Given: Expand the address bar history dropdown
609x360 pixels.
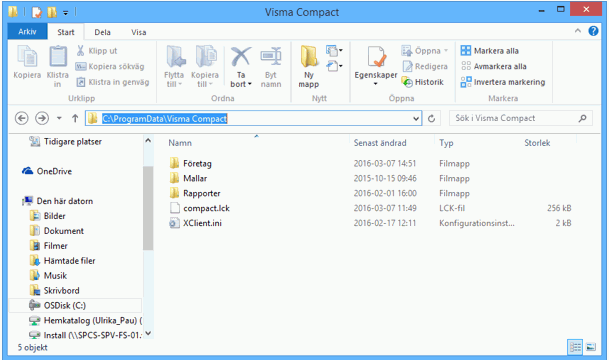Looking at the screenshot, I should 416,118.
